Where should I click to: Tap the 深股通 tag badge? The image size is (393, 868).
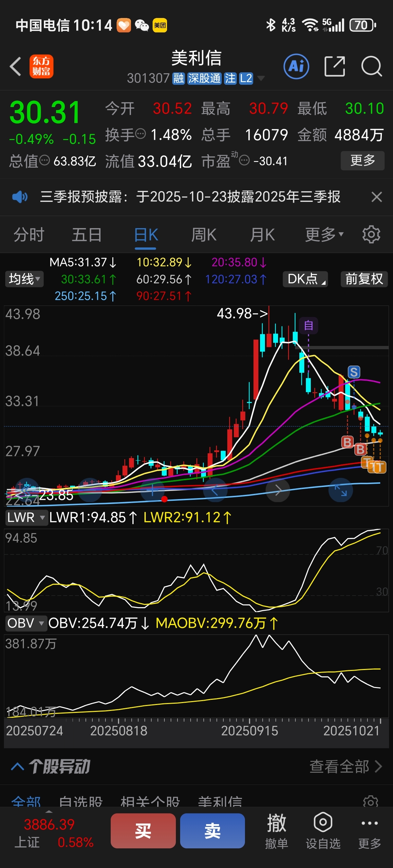tap(204, 79)
